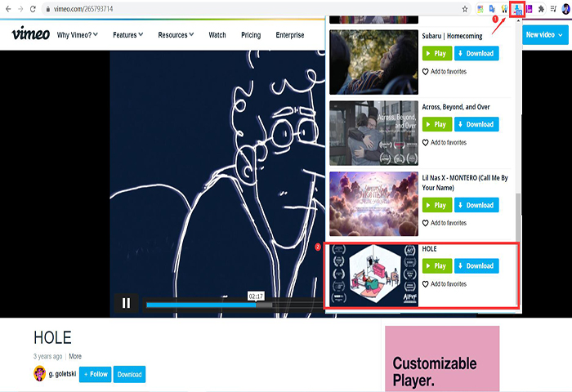This screenshot has height=392, width=572.
Task: Add Subaru | Homecoming to favorites
Action: [445, 72]
